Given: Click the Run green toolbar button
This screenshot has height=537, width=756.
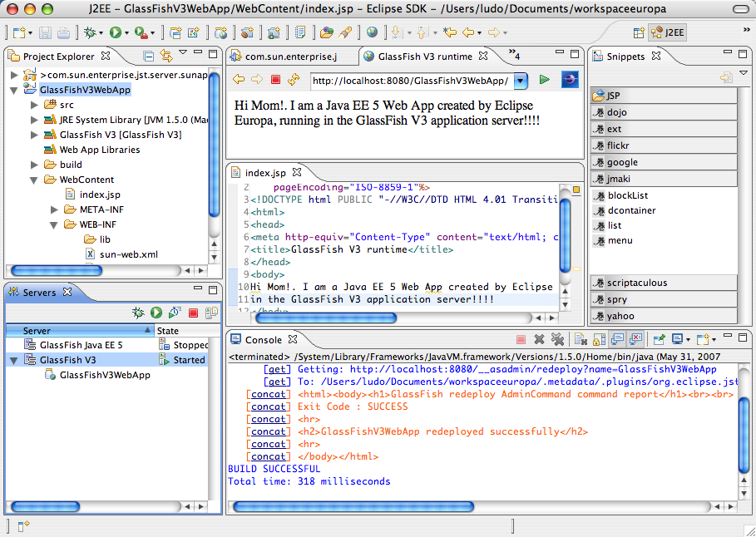Looking at the screenshot, I should click(116, 32).
